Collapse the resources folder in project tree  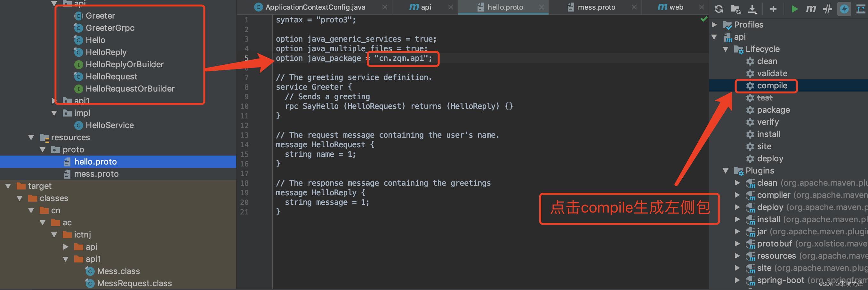[31, 137]
